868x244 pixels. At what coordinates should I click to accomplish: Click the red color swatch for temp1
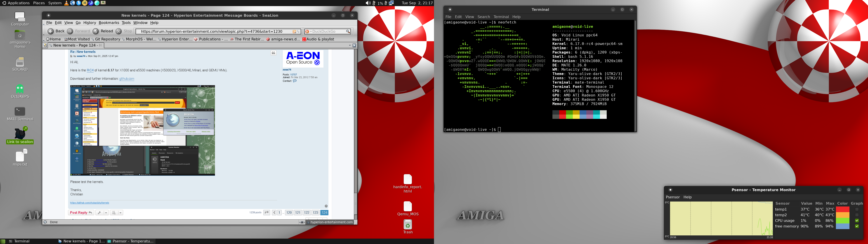pos(842,209)
